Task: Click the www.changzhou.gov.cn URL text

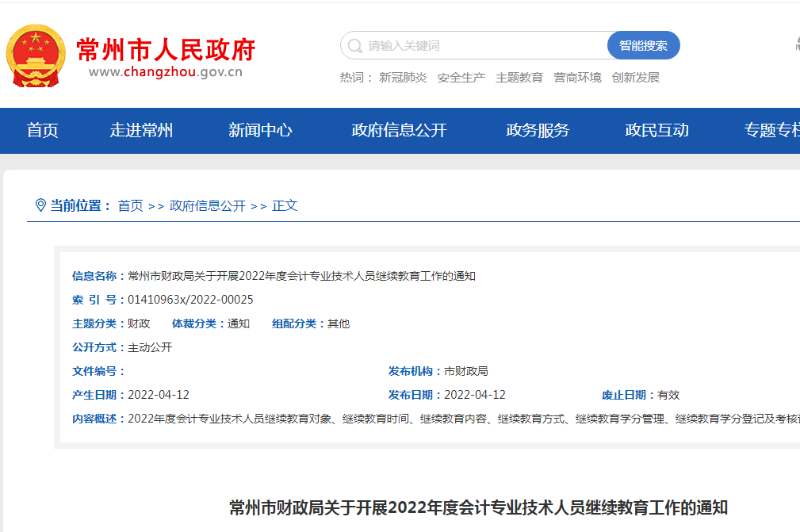Action: click(166, 72)
